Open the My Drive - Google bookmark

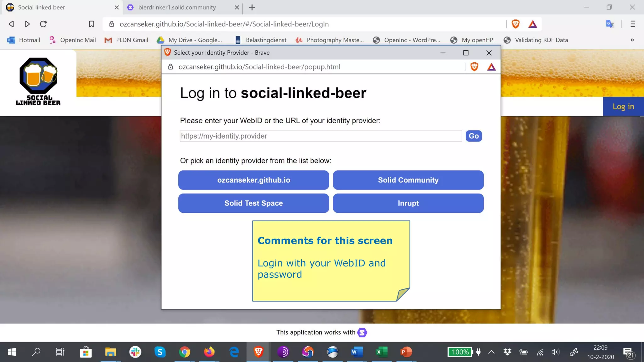[x=190, y=40]
